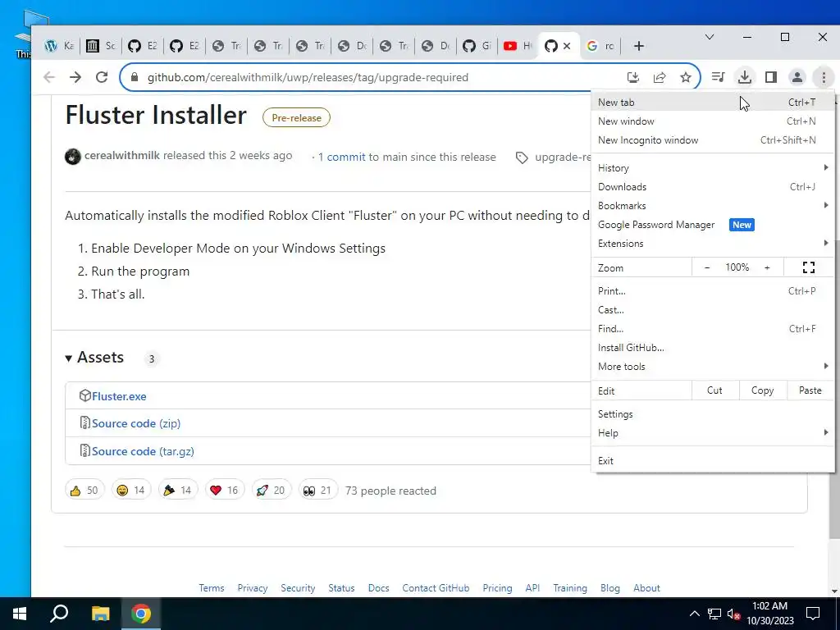Select Cast... in the menu
840x630 pixels.
click(713, 309)
